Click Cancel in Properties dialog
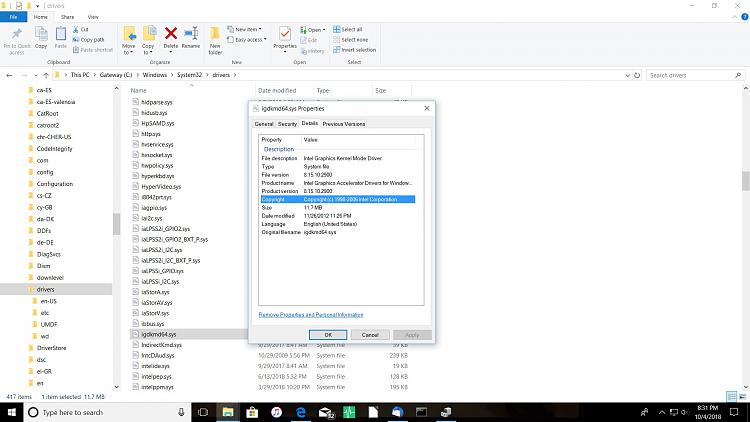 tap(370, 335)
